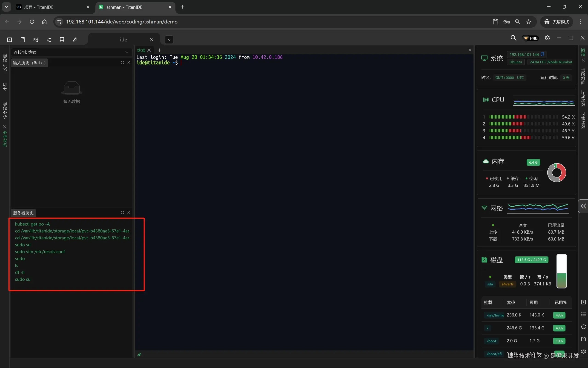Open app settings gear icon
This screenshot has width=588, height=368.
[547, 38]
